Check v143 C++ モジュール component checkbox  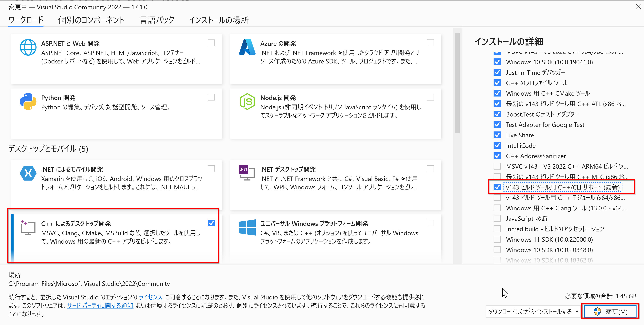click(497, 198)
